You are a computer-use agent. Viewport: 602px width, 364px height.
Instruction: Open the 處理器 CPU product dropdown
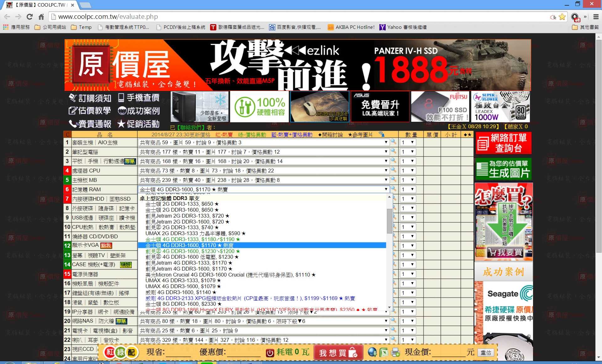264,171
